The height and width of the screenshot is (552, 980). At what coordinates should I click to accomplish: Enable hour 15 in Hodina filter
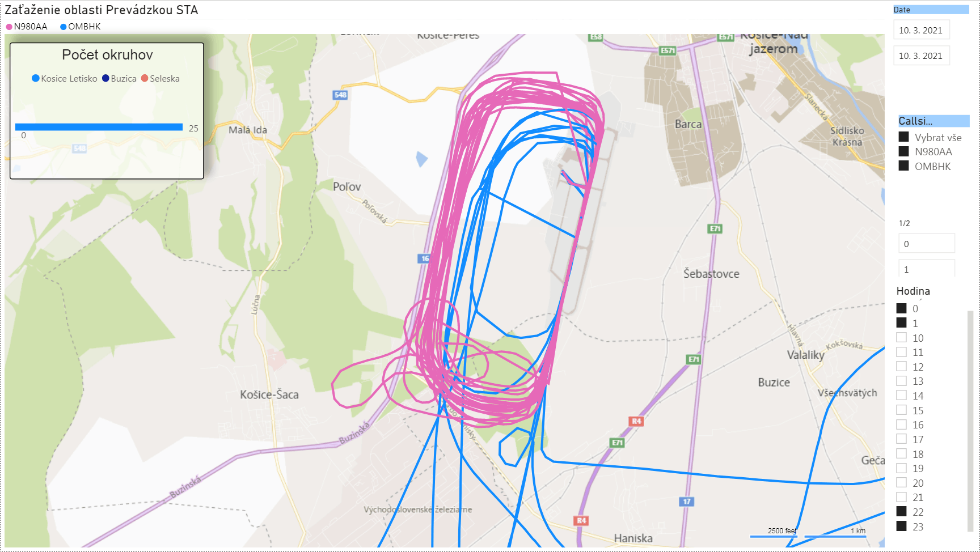click(x=902, y=410)
